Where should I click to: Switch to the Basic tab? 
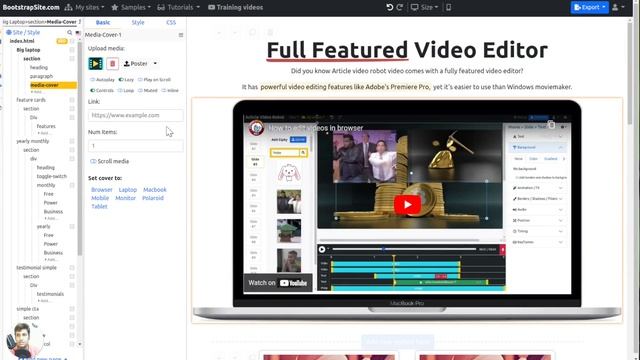[x=103, y=22]
